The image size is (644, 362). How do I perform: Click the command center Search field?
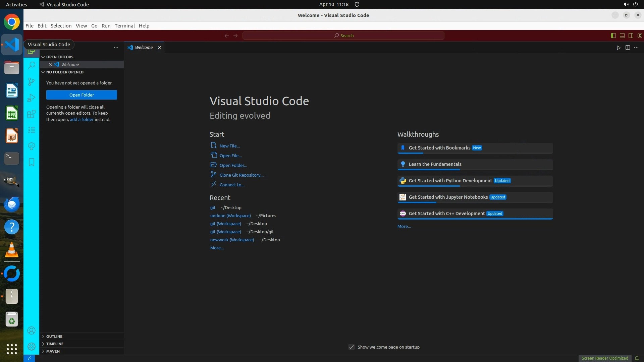click(x=343, y=36)
